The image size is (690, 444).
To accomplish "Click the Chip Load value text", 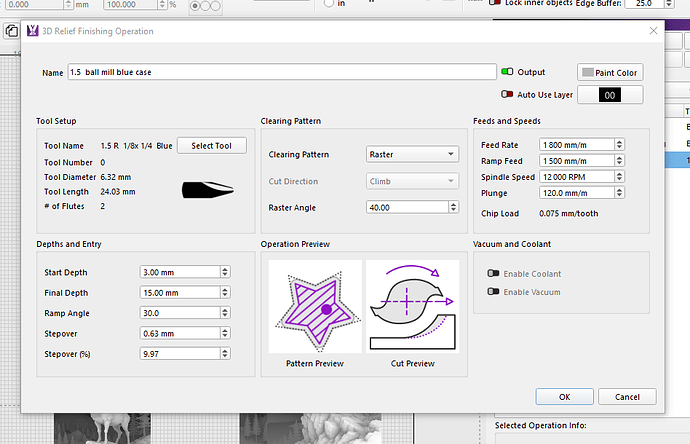I will [x=569, y=213].
